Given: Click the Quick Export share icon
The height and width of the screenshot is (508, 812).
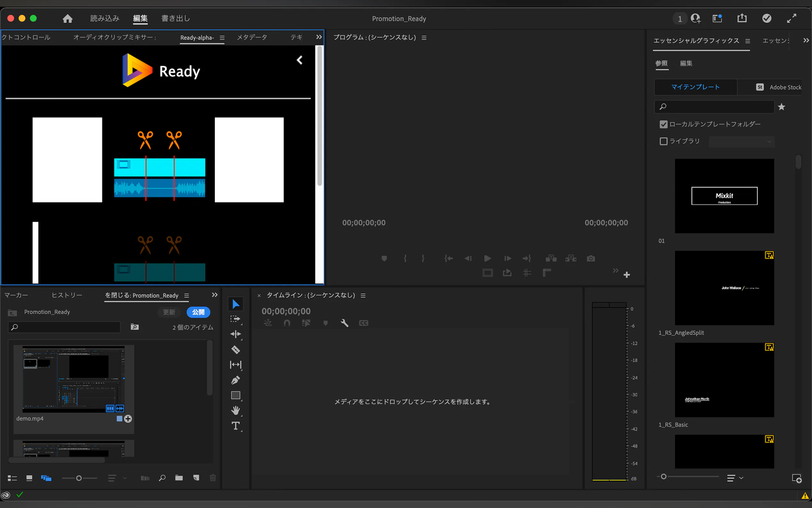Looking at the screenshot, I should point(742,19).
